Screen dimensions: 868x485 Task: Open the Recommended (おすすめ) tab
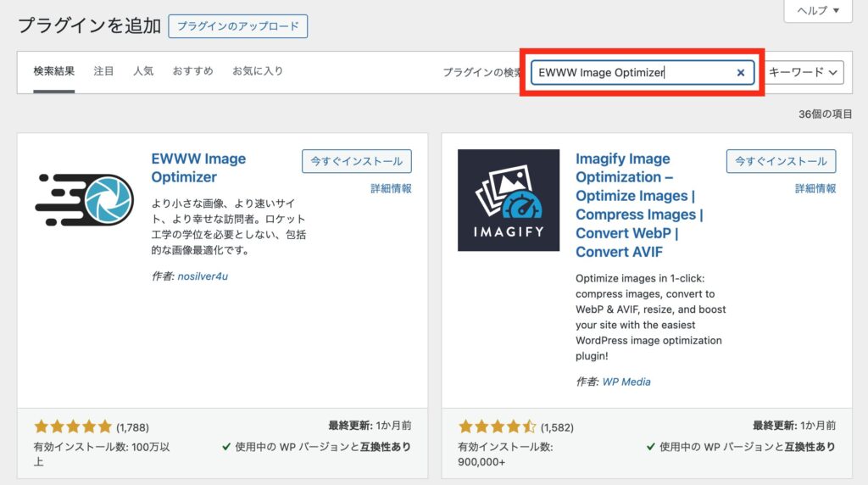(192, 71)
